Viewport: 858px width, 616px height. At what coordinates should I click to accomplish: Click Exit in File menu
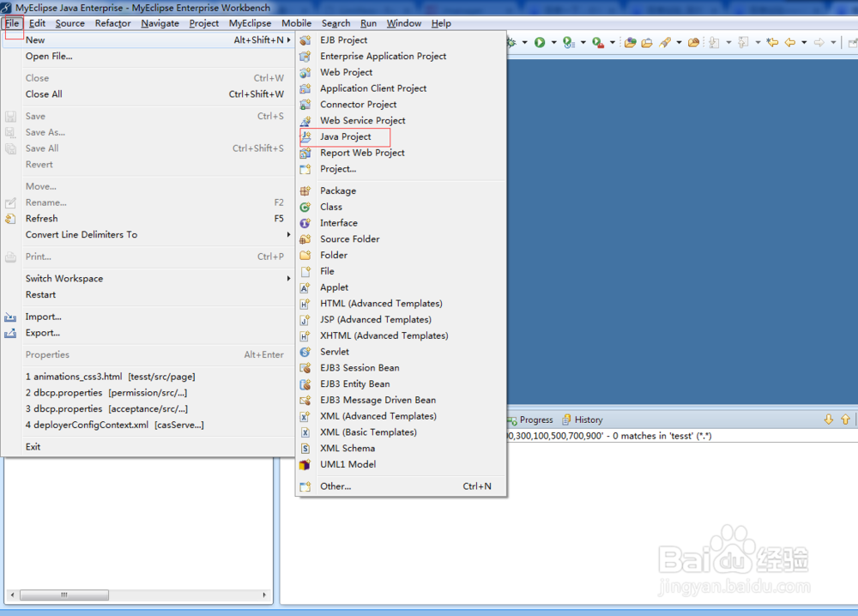(148, 447)
